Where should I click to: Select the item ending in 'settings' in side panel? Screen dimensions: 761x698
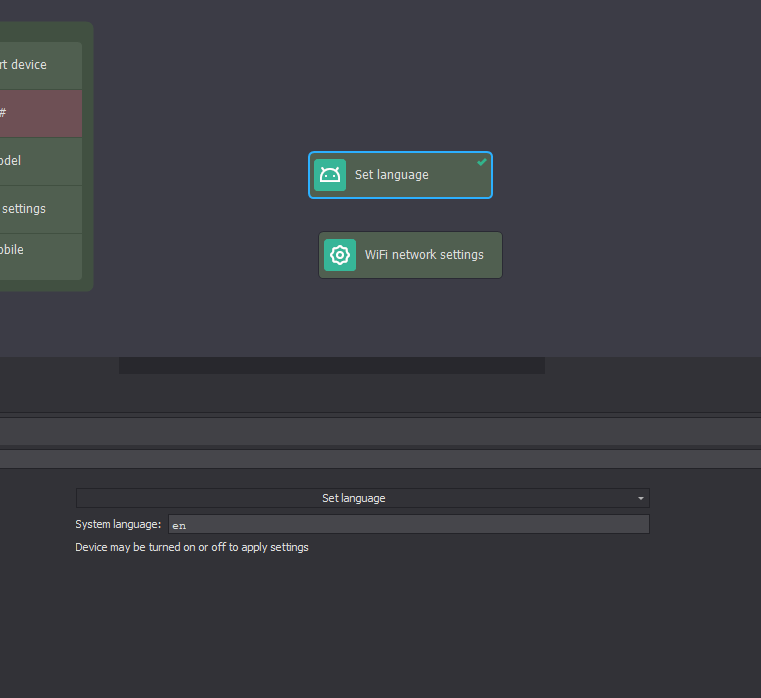click(x=41, y=209)
